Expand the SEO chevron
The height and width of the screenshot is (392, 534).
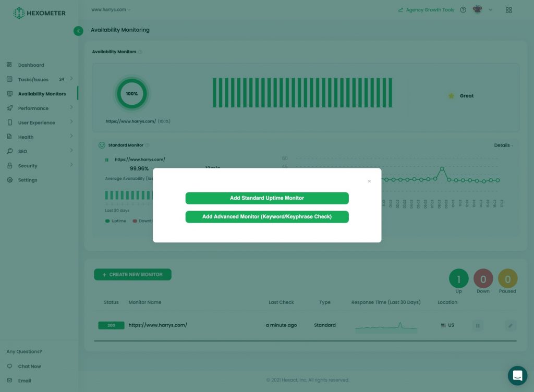click(71, 150)
